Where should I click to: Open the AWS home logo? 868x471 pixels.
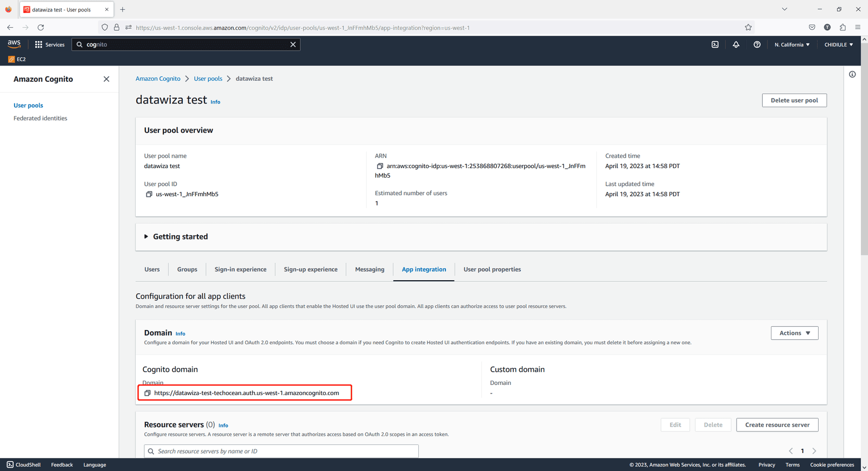tap(14, 44)
